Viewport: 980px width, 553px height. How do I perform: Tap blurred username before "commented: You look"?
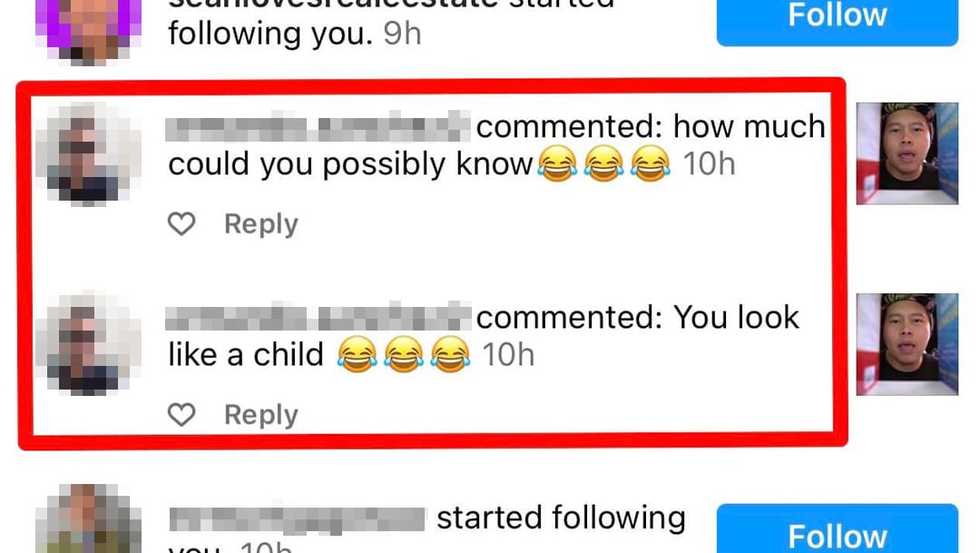coord(318,317)
